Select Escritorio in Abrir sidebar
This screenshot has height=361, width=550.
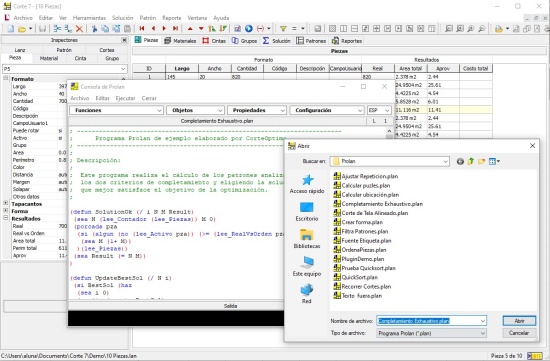tap(307, 212)
